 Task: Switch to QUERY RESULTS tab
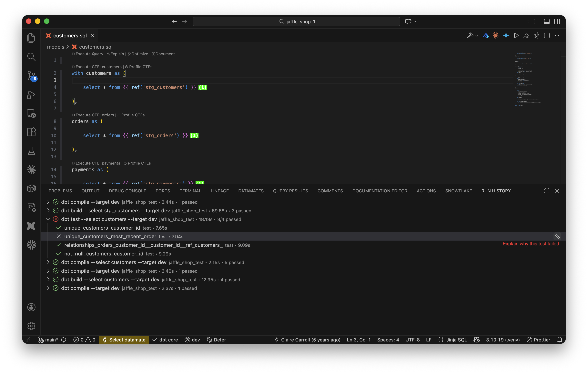tap(290, 191)
